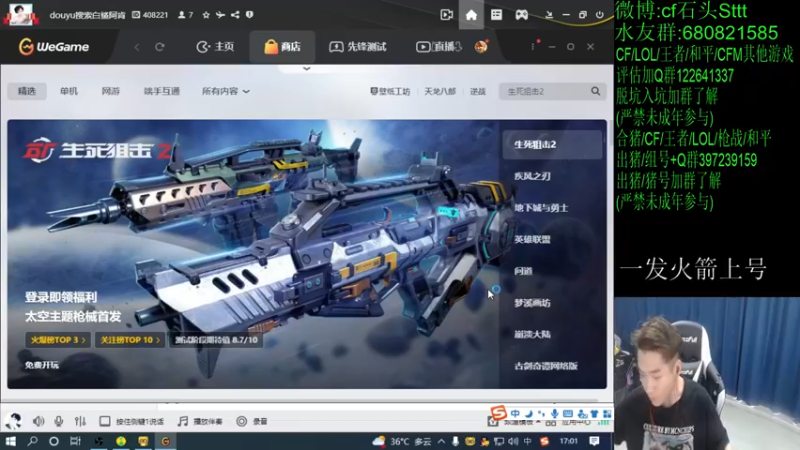Click the store page vertical scrollbar

click(610, 131)
